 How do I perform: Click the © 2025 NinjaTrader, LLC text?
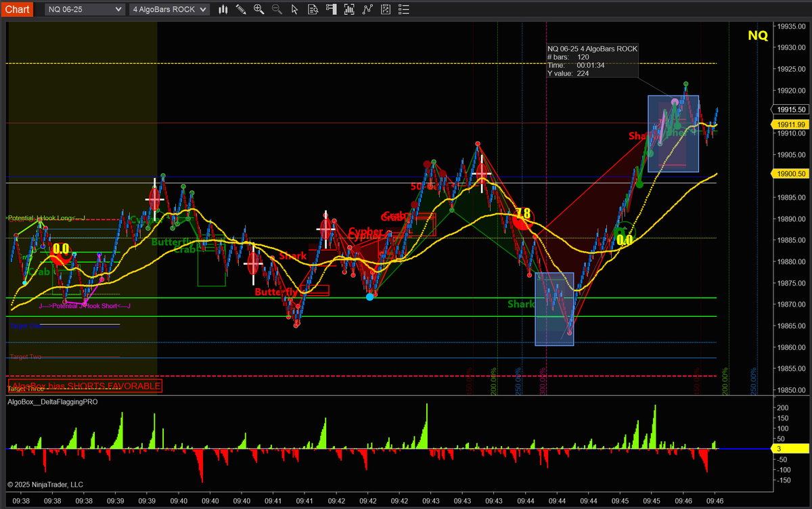pyautogui.click(x=45, y=485)
